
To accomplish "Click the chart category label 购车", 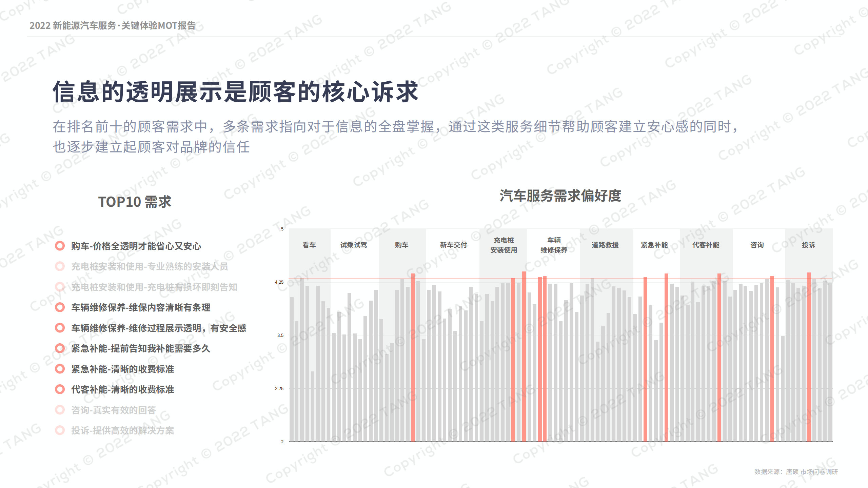I will pos(401,245).
